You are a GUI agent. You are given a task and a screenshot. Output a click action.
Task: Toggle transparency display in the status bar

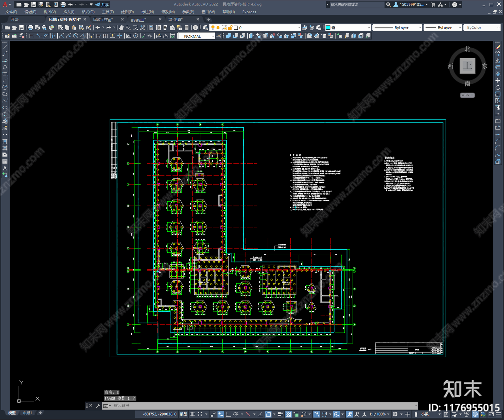click(288, 414)
